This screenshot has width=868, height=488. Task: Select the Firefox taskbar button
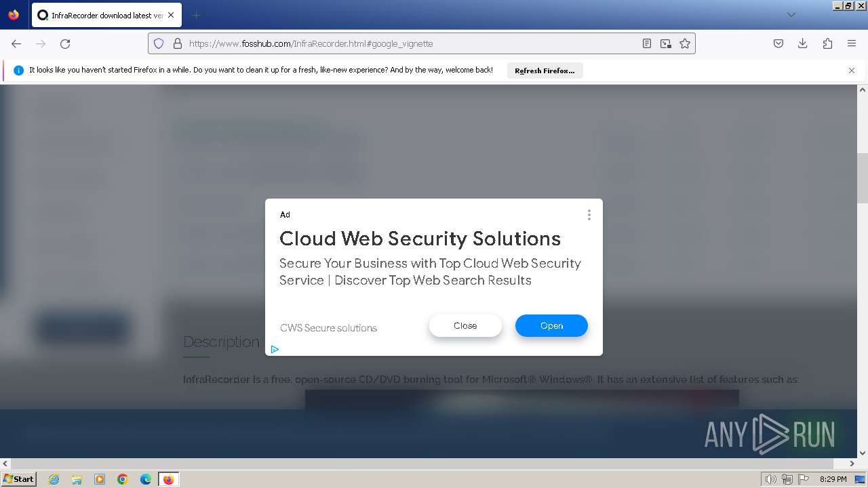pos(168,479)
